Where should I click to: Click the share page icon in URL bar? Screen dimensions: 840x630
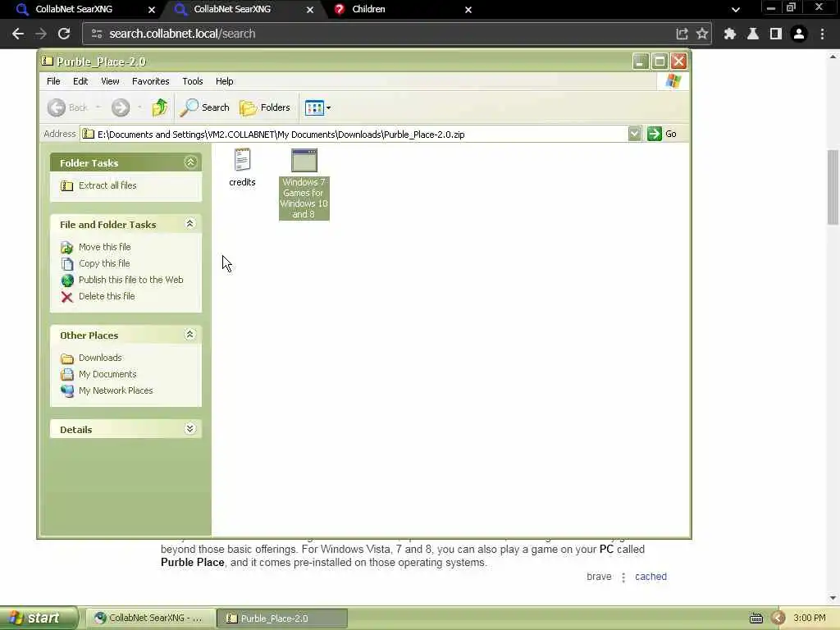pyautogui.click(x=682, y=34)
